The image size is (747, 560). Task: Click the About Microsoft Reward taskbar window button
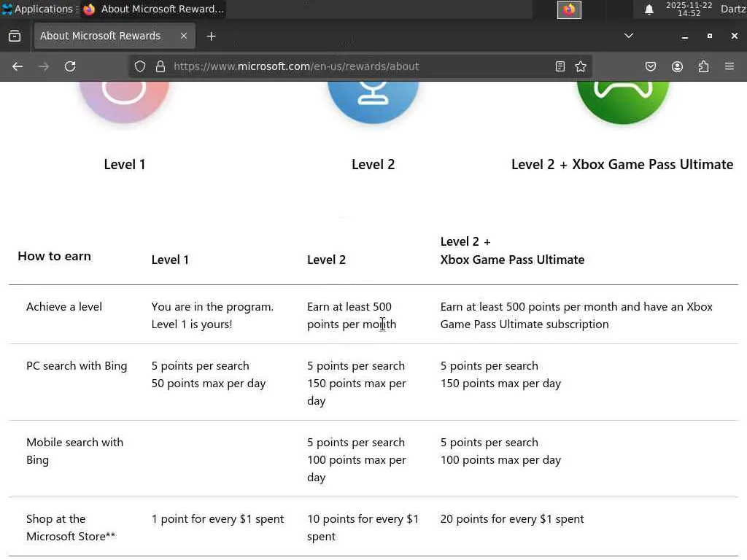[x=153, y=9]
